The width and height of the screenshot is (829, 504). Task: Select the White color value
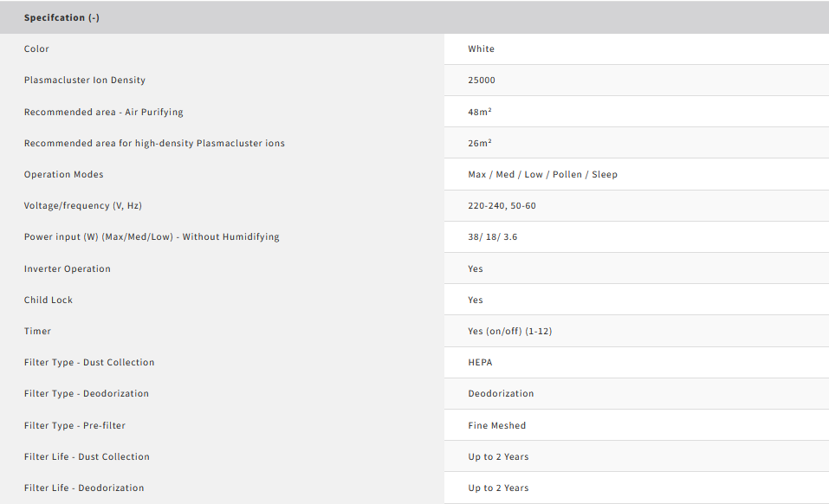point(481,49)
